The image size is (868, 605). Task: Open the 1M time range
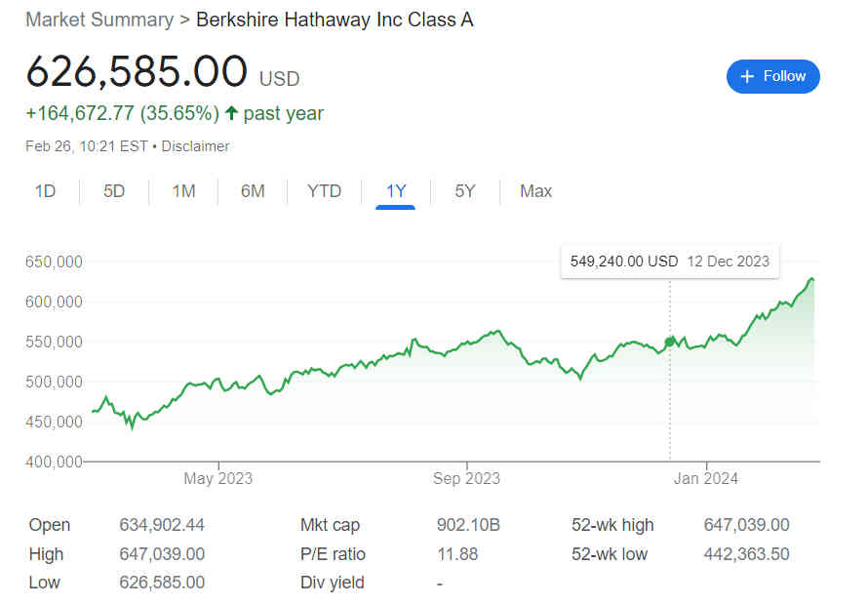point(183,191)
